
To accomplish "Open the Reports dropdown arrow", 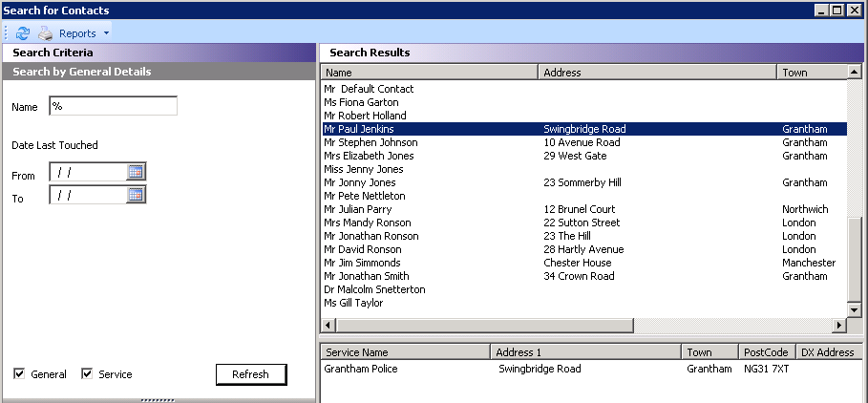I will coord(106,33).
